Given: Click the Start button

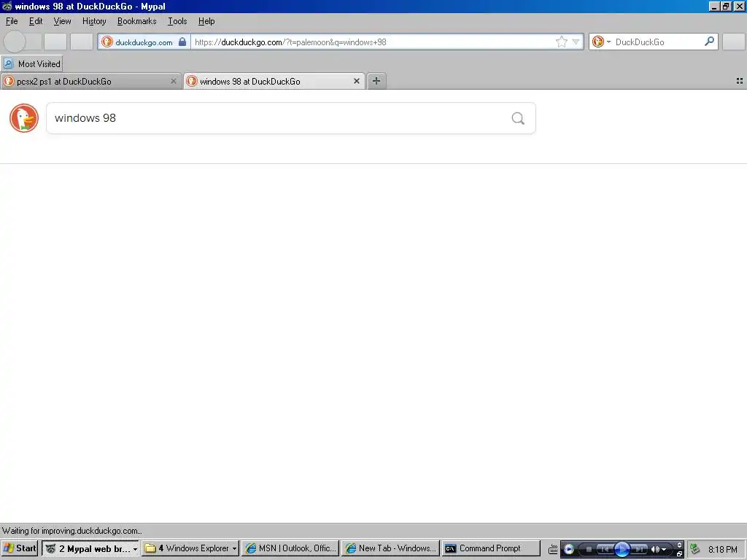Looking at the screenshot, I should (x=20, y=548).
